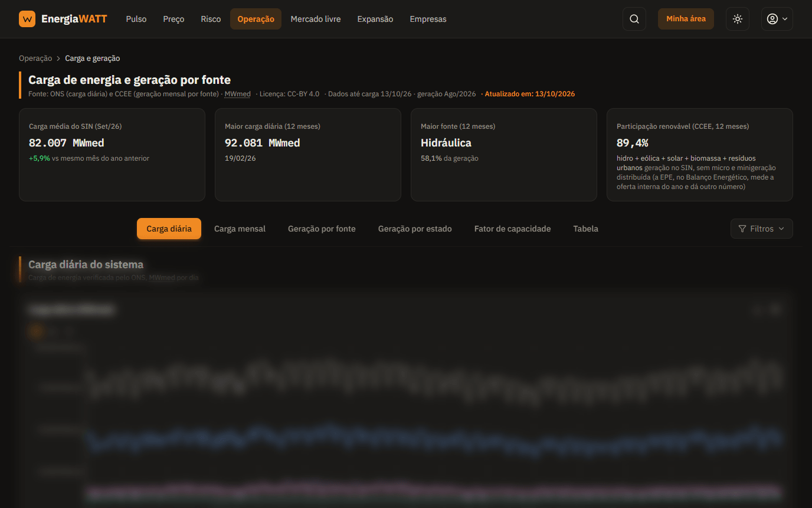
Task: Switch to the Carga mensal tab
Action: point(240,229)
